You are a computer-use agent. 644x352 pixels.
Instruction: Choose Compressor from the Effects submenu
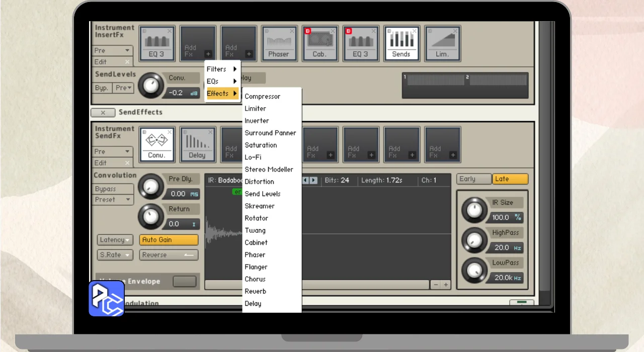(x=262, y=97)
